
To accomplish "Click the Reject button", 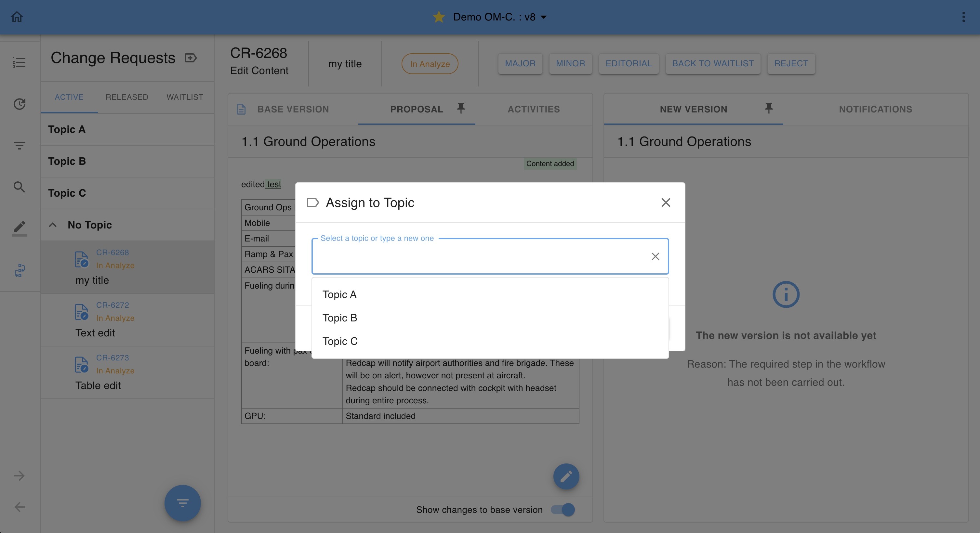I will coord(791,63).
